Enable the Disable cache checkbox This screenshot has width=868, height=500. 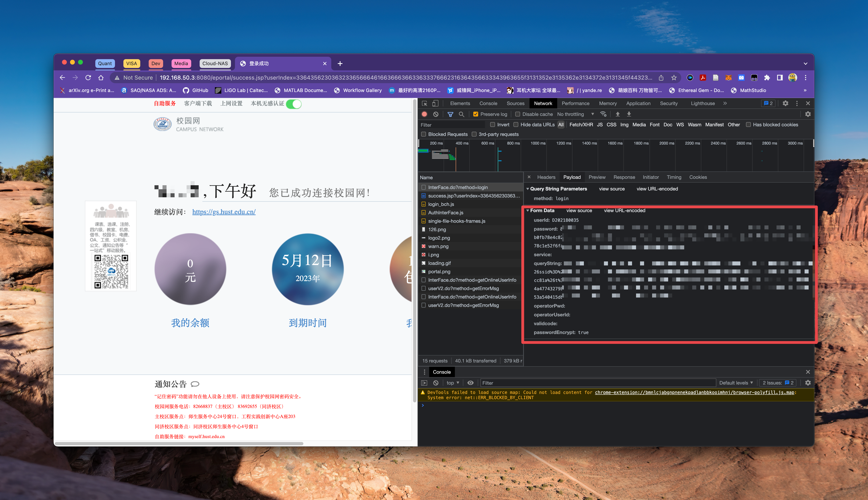point(517,114)
